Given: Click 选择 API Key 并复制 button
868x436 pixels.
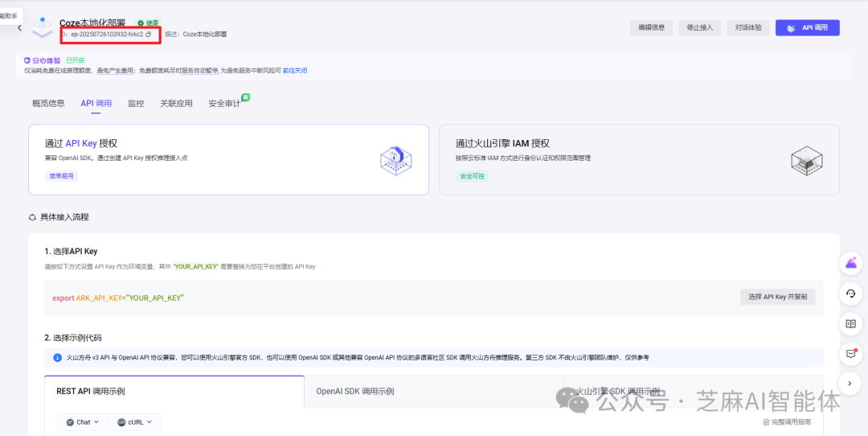Looking at the screenshot, I should click(777, 297).
